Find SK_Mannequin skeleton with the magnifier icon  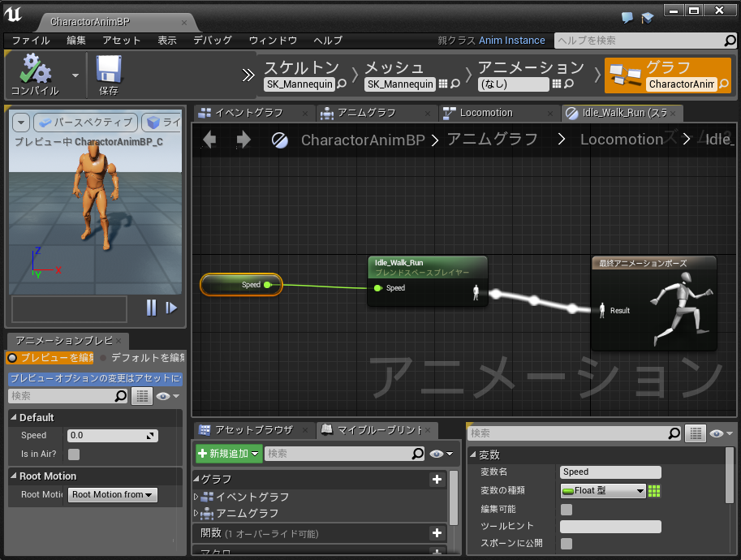pos(342,84)
